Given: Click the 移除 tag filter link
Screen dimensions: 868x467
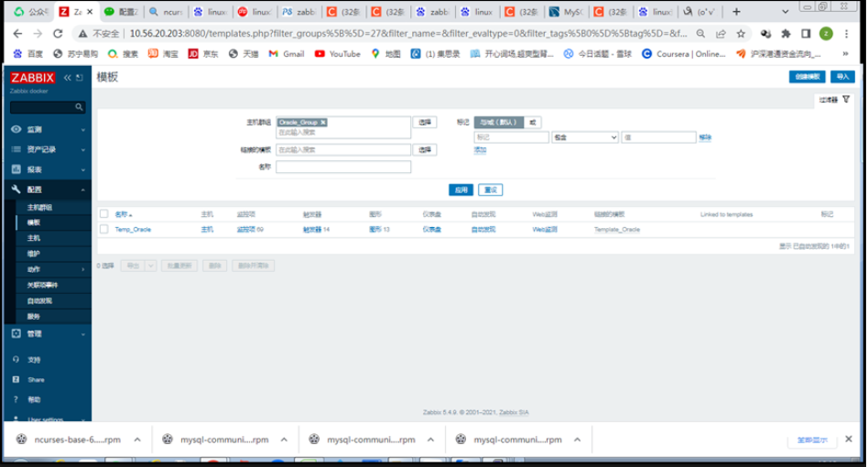Looking at the screenshot, I should click(x=705, y=137).
